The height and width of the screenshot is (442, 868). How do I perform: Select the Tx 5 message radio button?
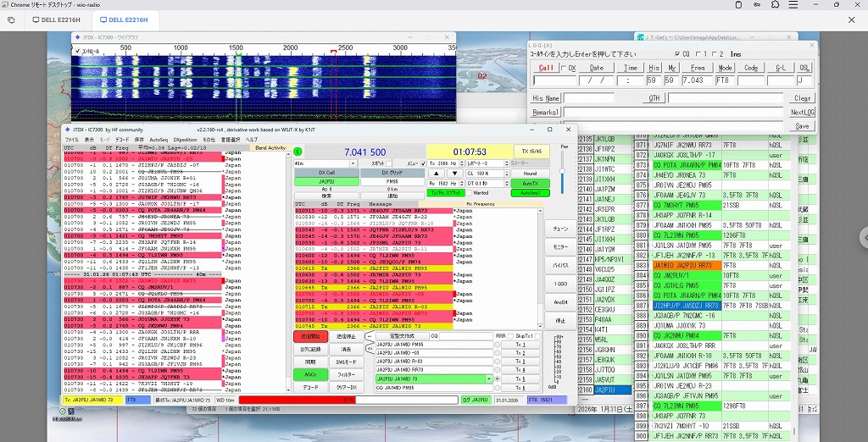(x=498, y=378)
